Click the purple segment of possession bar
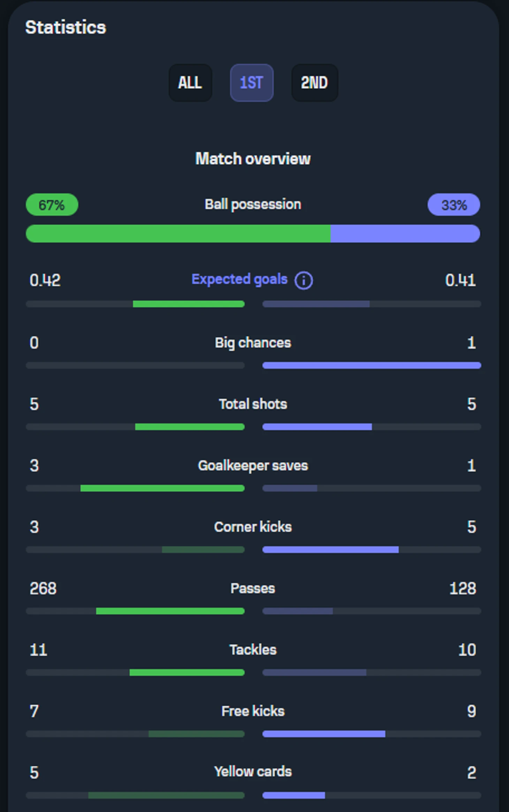Screen dimensions: 509x812 coord(405,234)
